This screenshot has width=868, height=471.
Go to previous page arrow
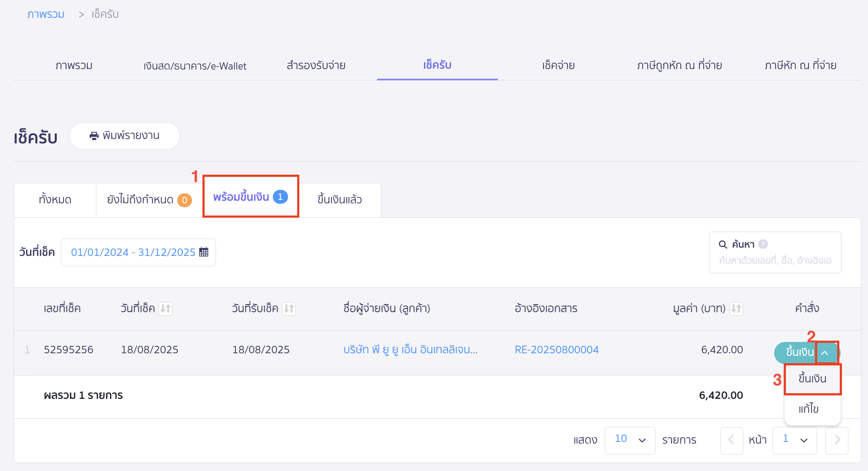pos(731,440)
